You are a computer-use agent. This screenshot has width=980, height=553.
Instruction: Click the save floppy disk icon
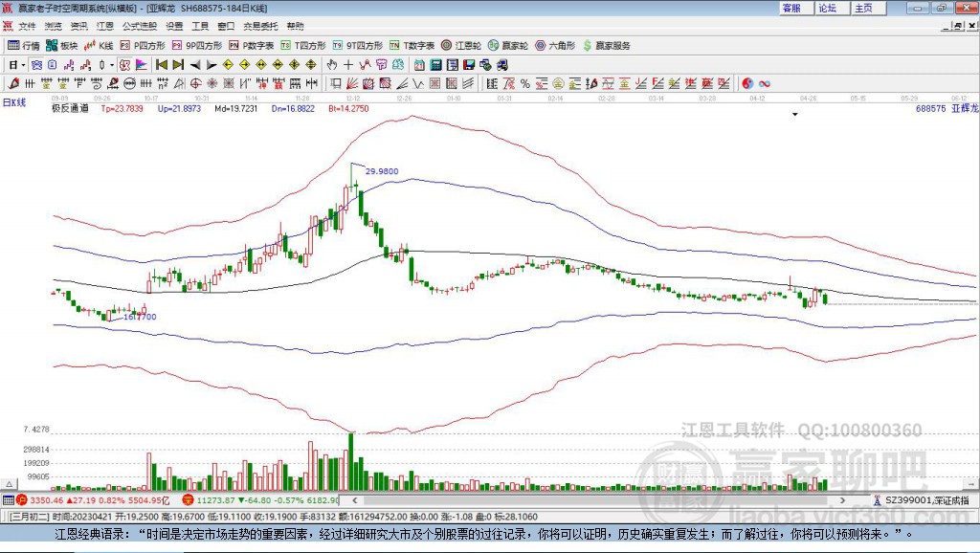click(469, 65)
